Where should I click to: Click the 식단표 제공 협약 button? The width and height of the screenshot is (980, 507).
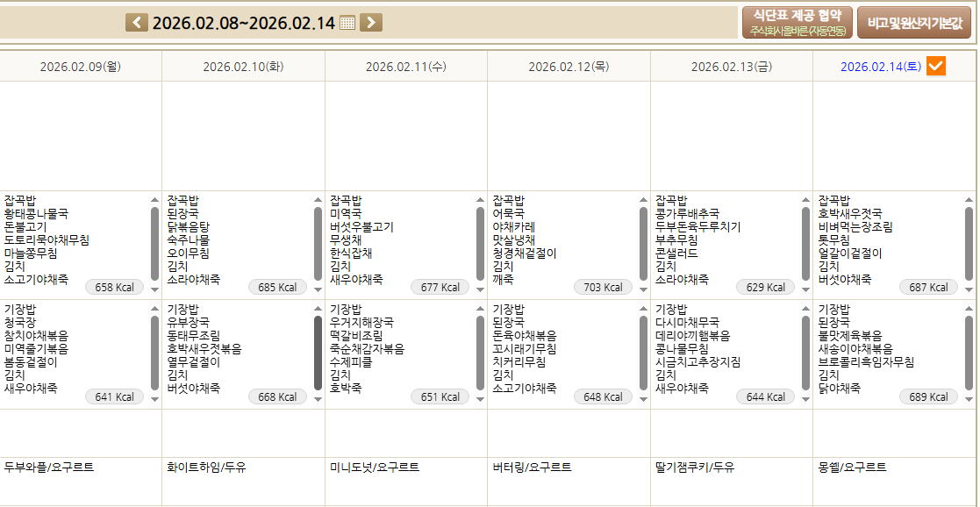[797, 22]
